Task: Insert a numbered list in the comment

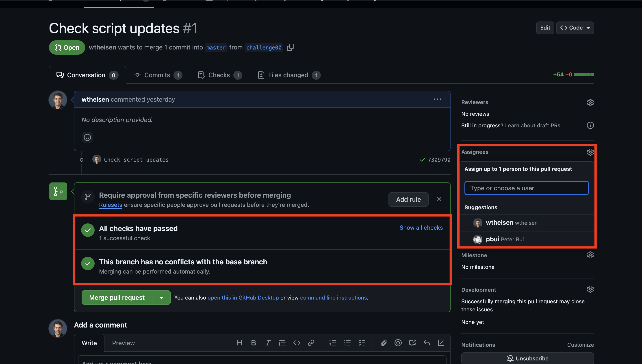Action: pyautogui.click(x=333, y=343)
